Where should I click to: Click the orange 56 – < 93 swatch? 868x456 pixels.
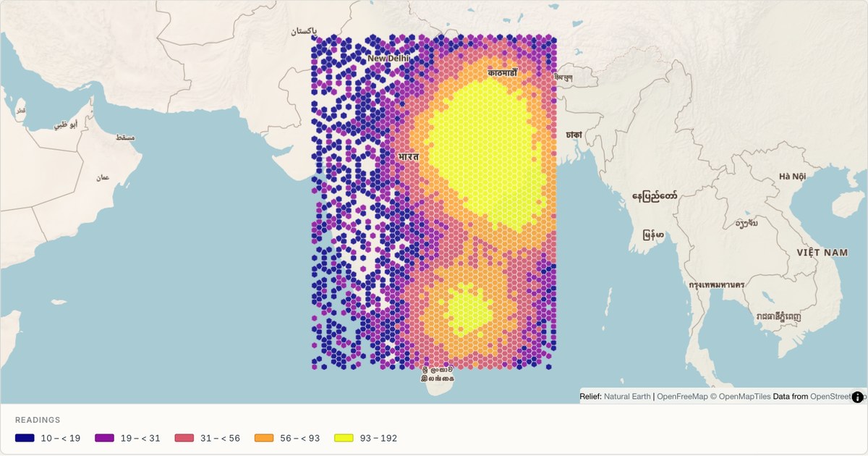[x=264, y=438]
